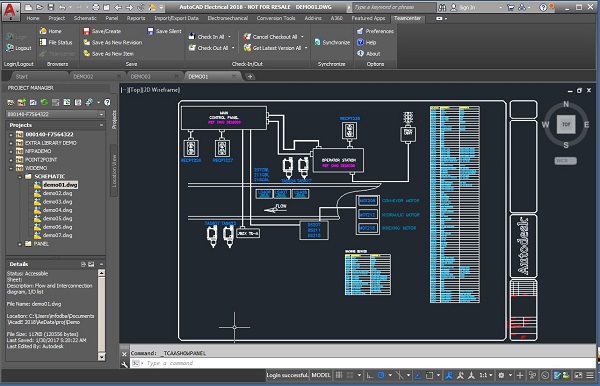Click the keyword search box in title bar

[393, 7]
